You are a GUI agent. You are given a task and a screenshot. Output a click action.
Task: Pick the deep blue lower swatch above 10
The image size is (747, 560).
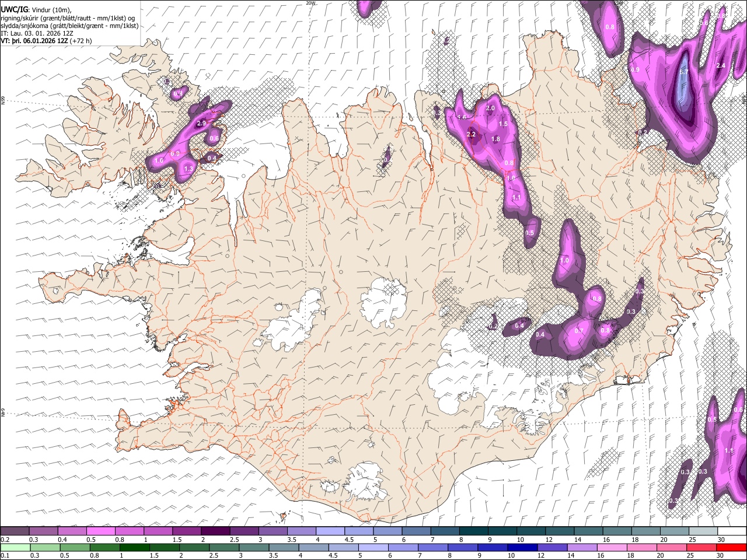(x=522, y=547)
